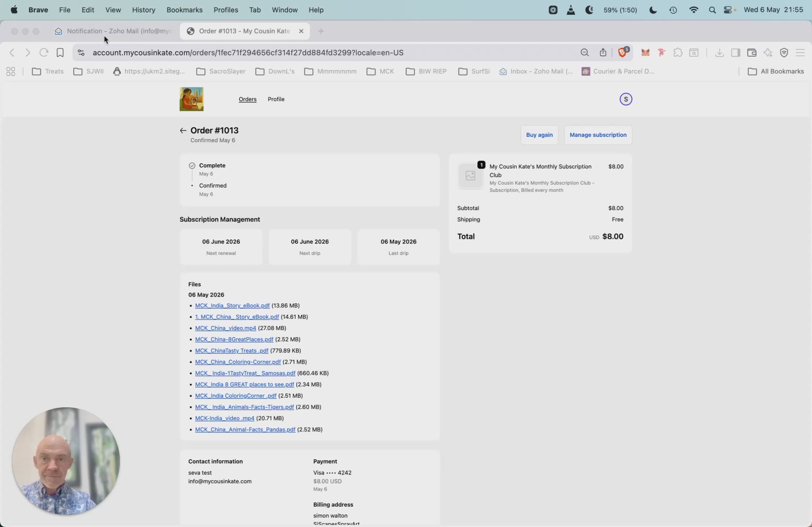Open the History menu
Viewport: 812px width, 527px height.
click(x=144, y=10)
